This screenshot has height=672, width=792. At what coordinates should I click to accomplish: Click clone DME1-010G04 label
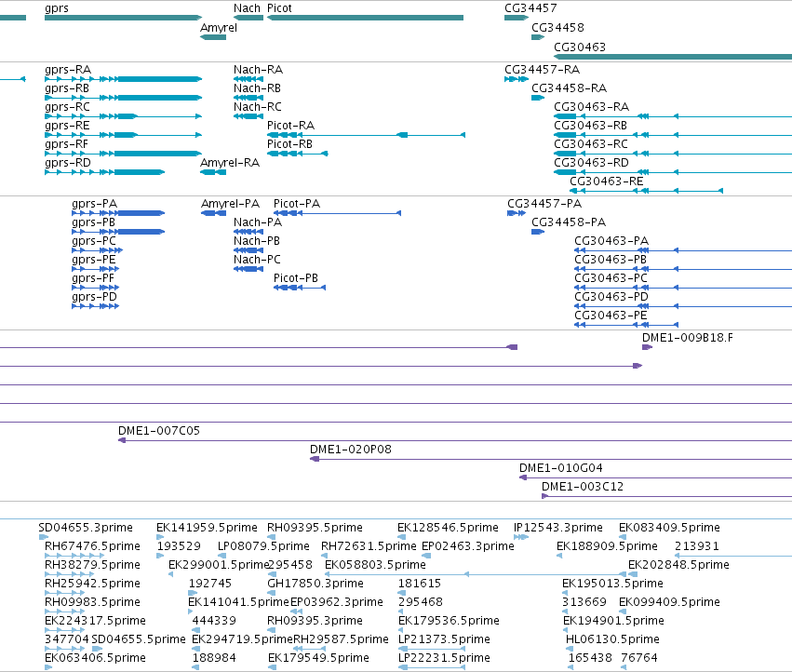click(x=560, y=468)
